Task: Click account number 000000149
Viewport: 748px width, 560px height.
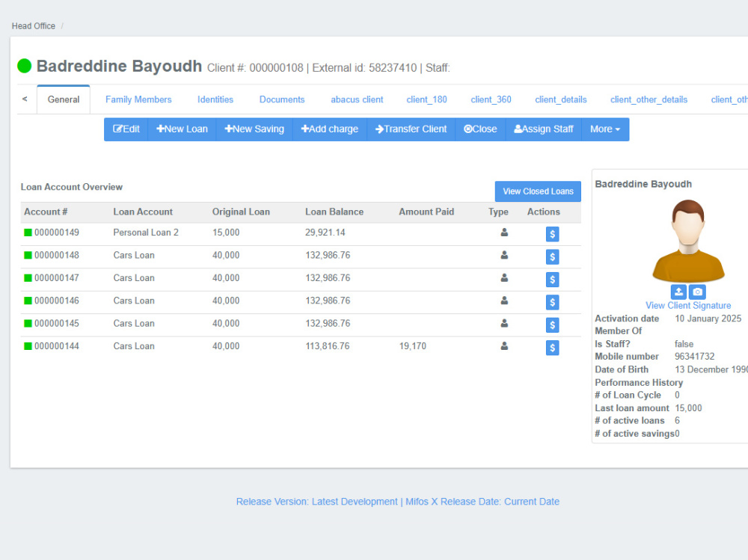Action: (x=57, y=233)
